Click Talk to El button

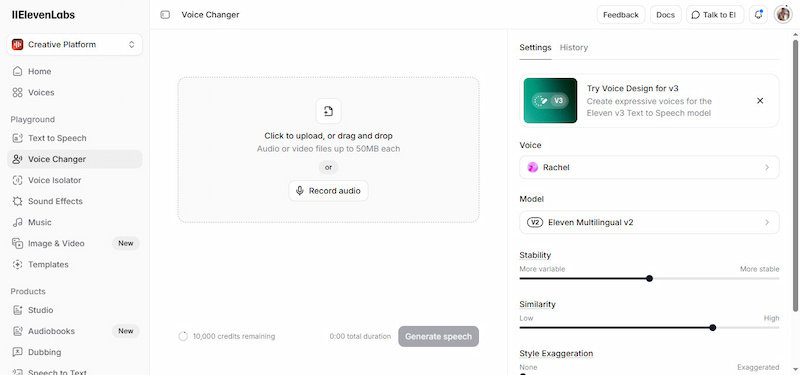(x=715, y=15)
